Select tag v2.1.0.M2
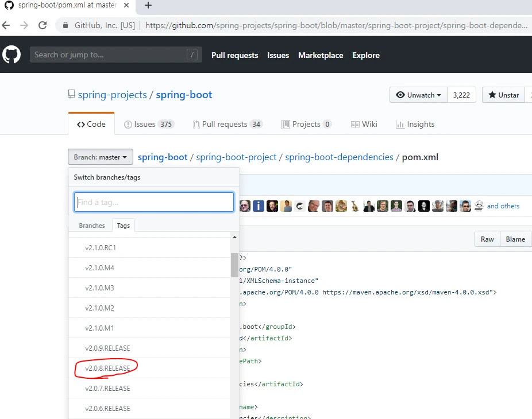Viewport: 532px width, 419px height. pyautogui.click(x=149, y=308)
